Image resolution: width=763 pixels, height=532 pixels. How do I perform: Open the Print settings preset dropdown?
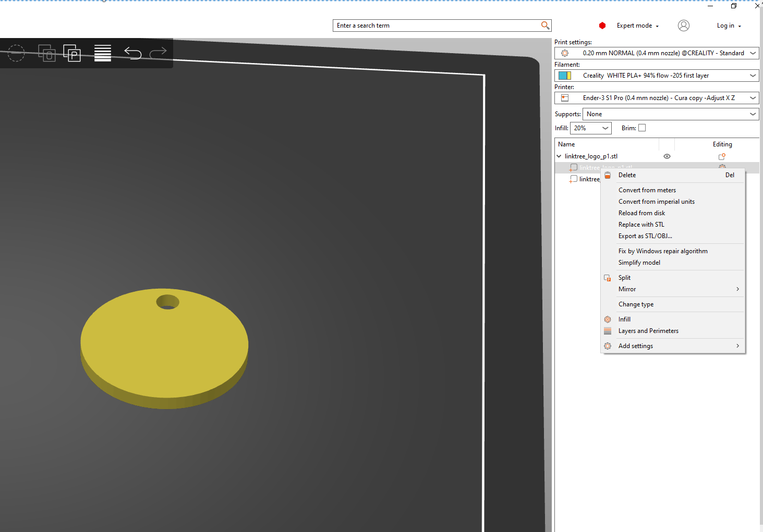pos(657,53)
